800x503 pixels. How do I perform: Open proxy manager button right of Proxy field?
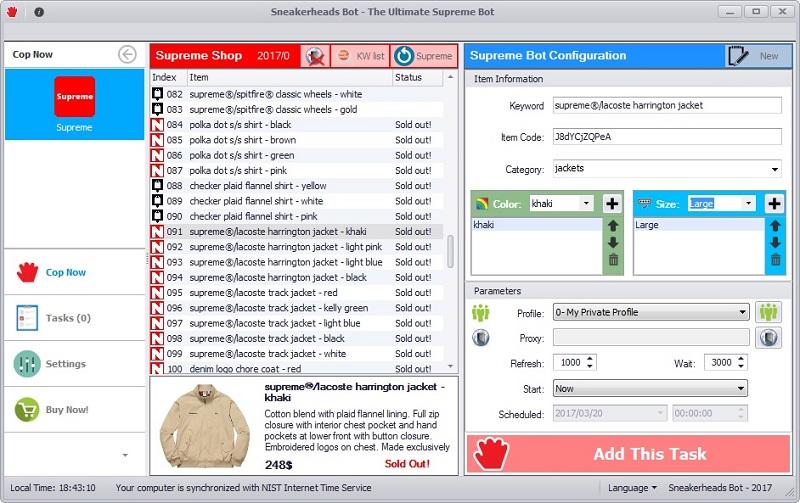click(x=768, y=337)
